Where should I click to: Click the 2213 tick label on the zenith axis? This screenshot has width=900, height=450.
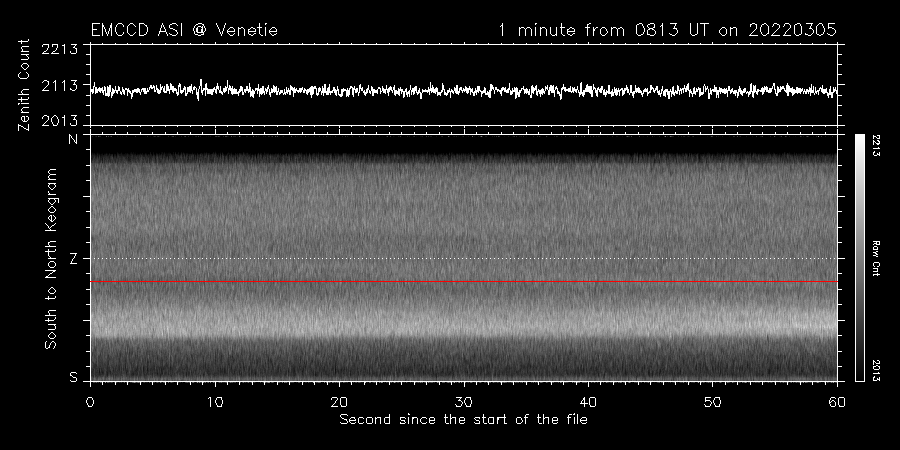coord(60,49)
